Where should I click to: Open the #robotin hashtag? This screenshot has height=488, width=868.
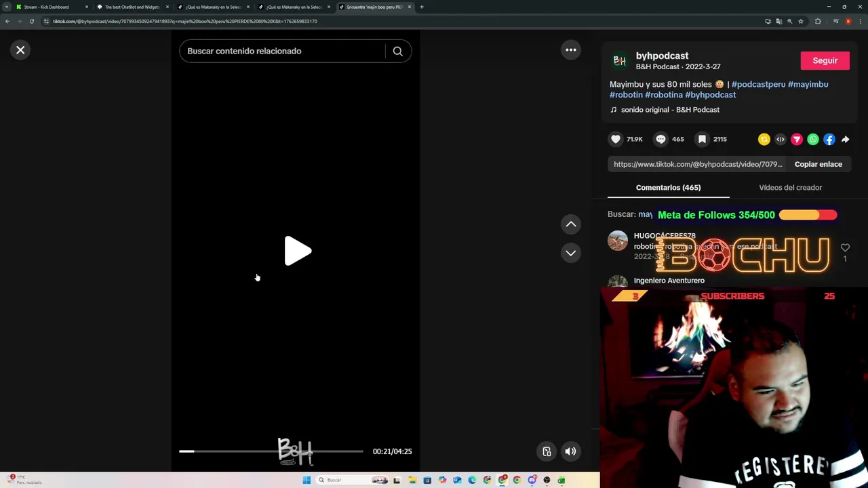pos(626,95)
